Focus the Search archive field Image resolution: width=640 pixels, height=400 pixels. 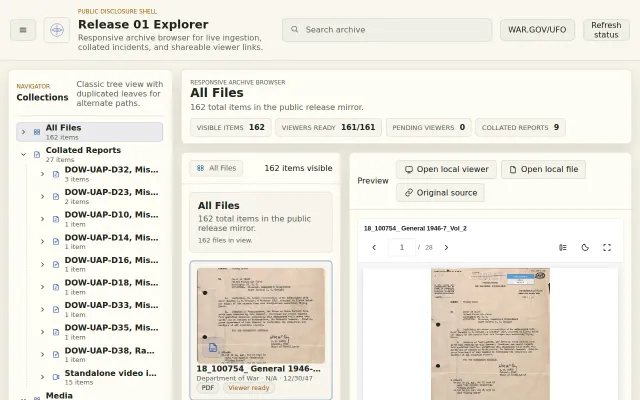(387, 30)
